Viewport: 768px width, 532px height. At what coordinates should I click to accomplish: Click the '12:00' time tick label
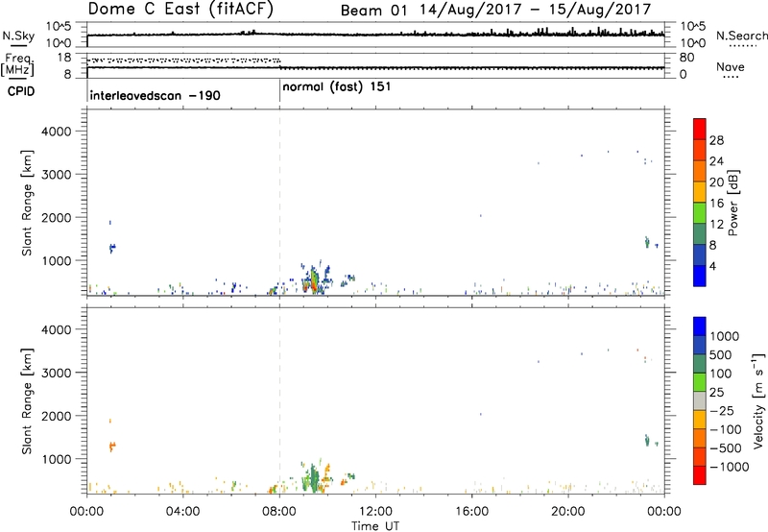click(x=375, y=512)
